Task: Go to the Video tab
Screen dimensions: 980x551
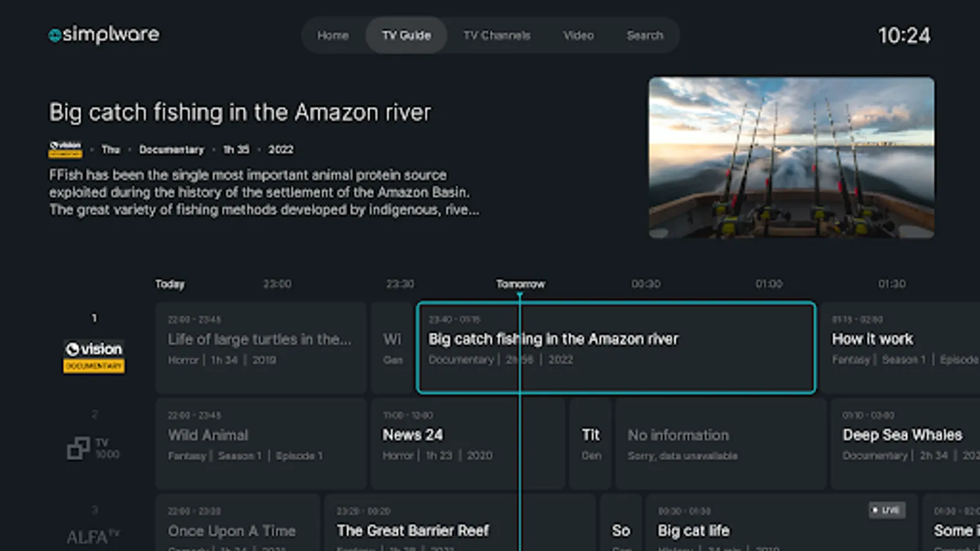Action: click(x=578, y=36)
